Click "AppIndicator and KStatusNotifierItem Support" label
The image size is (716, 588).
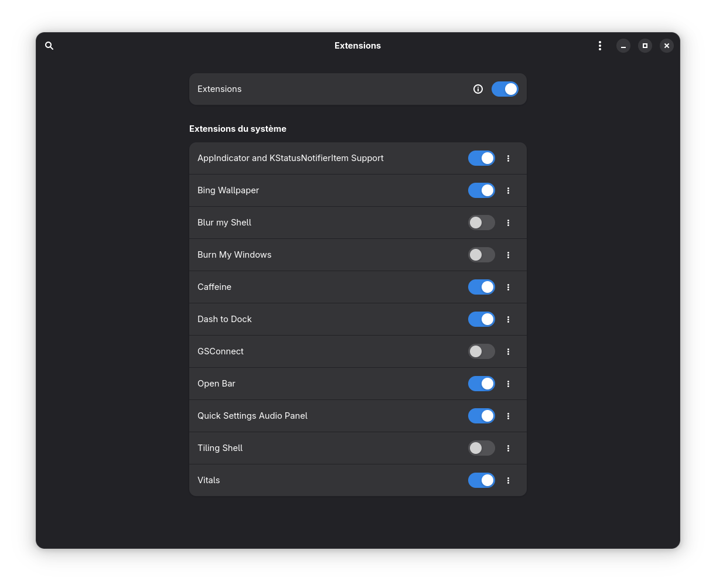[291, 158]
